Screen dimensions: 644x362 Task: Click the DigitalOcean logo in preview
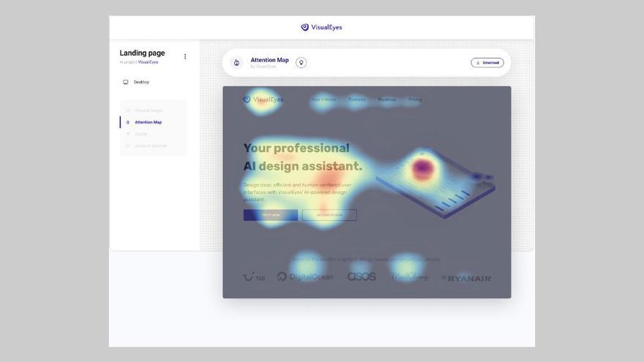pyautogui.click(x=305, y=277)
